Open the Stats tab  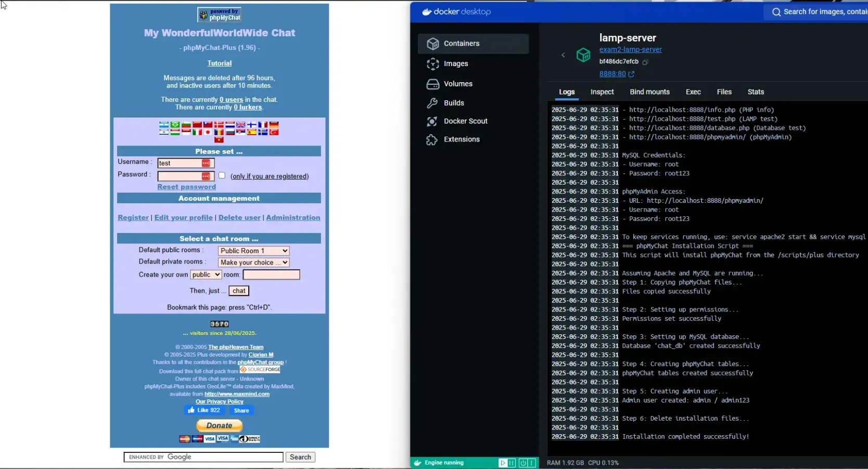(x=756, y=92)
